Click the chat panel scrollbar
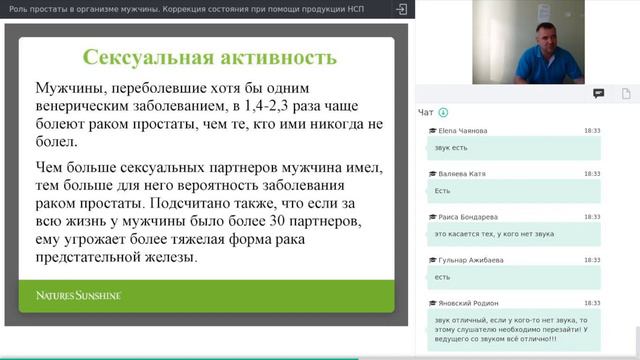The width and height of the screenshot is (640, 360). point(638,341)
